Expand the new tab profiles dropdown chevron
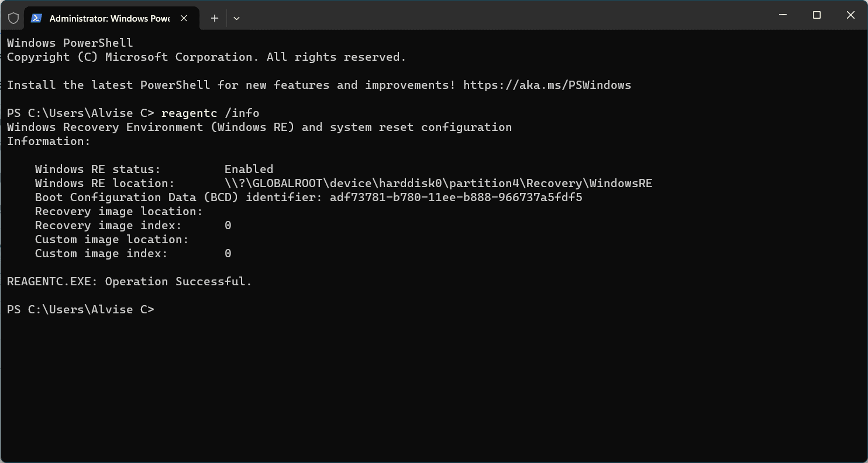The width and height of the screenshot is (868, 463). pos(236,18)
